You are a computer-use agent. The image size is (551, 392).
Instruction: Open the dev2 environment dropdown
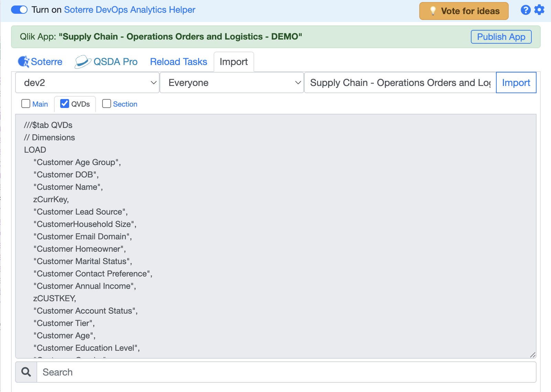[x=87, y=83]
